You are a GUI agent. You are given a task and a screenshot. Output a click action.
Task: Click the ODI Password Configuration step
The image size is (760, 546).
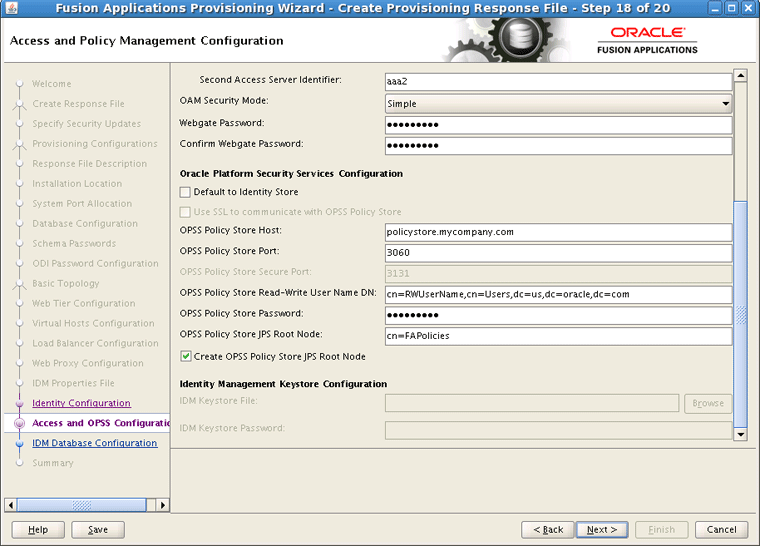[95, 263]
